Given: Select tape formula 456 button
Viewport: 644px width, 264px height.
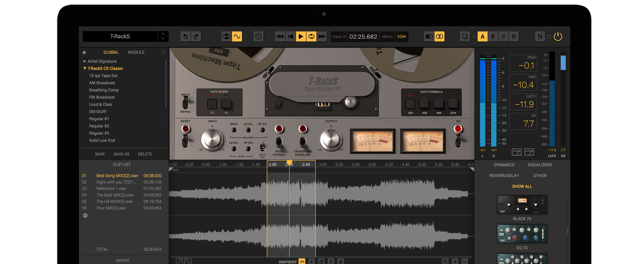Looking at the screenshot, I should 424,104.
